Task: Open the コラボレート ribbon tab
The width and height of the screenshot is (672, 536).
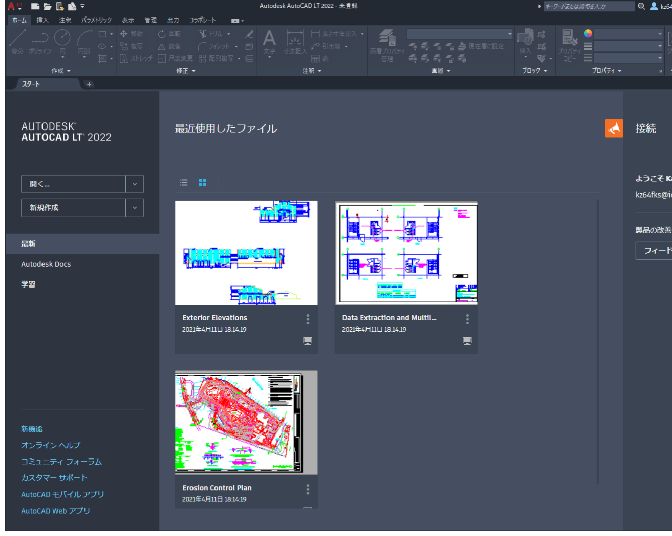Action: point(203,20)
